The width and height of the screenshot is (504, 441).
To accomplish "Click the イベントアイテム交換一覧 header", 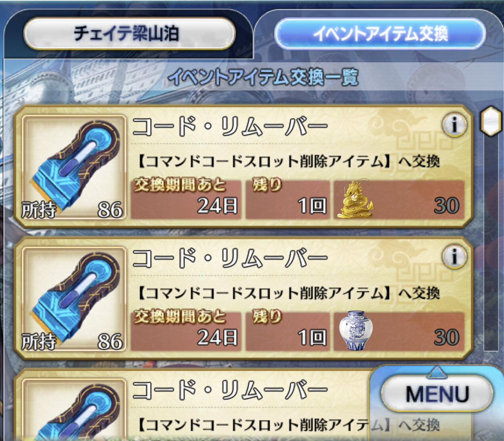I will (x=263, y=77).
